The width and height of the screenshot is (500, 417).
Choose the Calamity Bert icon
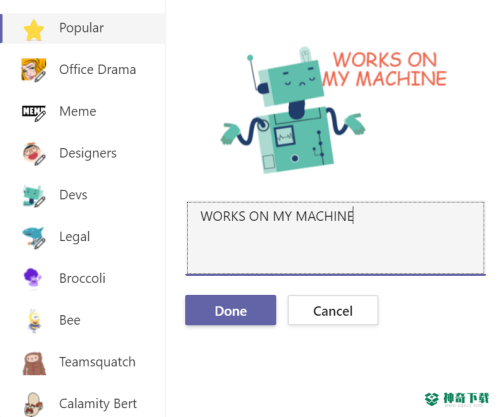34,404
